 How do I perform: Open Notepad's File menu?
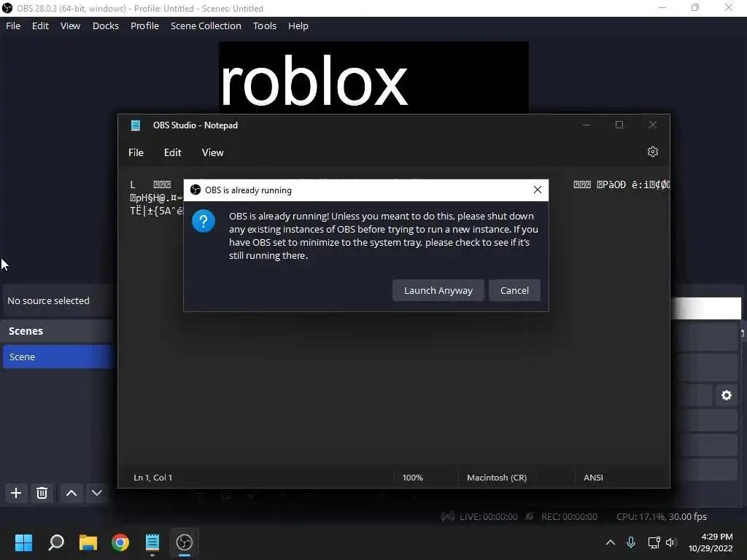136,152
